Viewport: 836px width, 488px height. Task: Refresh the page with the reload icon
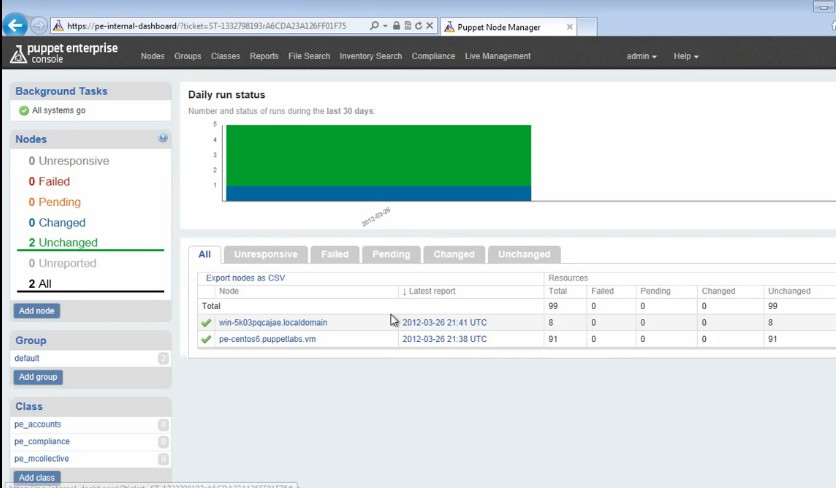point(419,26)
